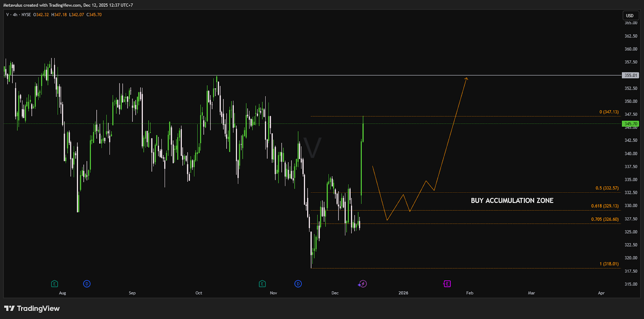Screen dimensions: 644x319
Task: Open the green earnings marker near Nov
Action: point(262,284)
